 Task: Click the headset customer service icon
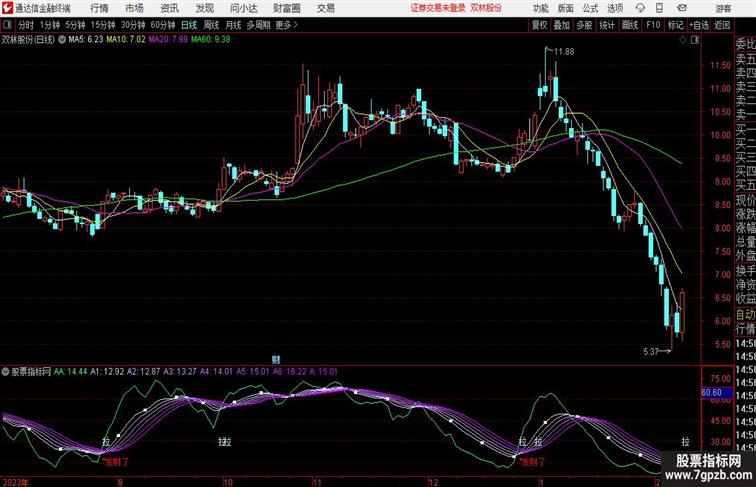(x=640, y=8)
